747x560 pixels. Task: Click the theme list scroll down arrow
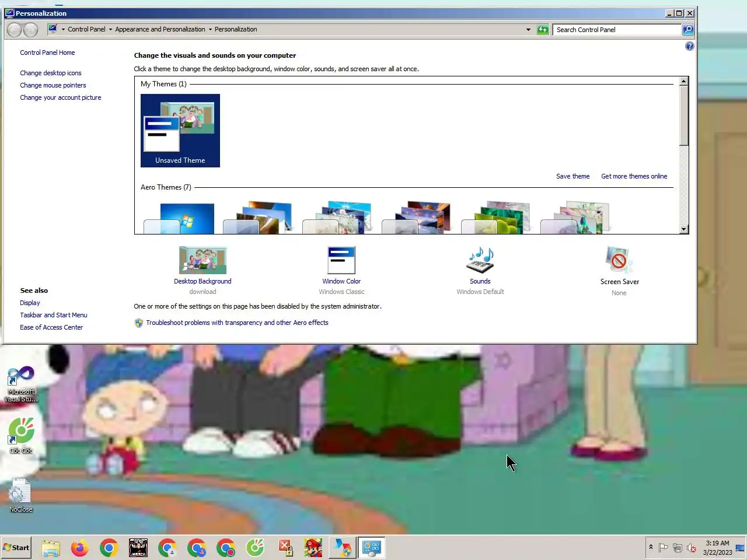[684, 229]
